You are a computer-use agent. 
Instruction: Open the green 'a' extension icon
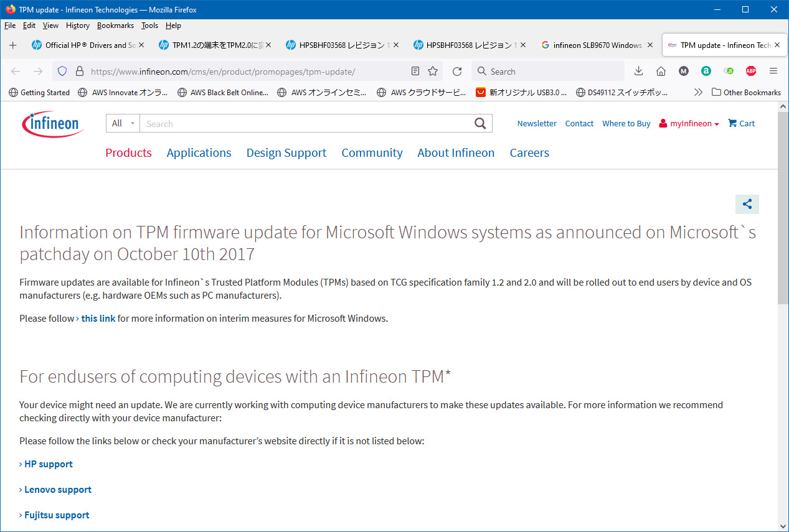click(706, 72)
